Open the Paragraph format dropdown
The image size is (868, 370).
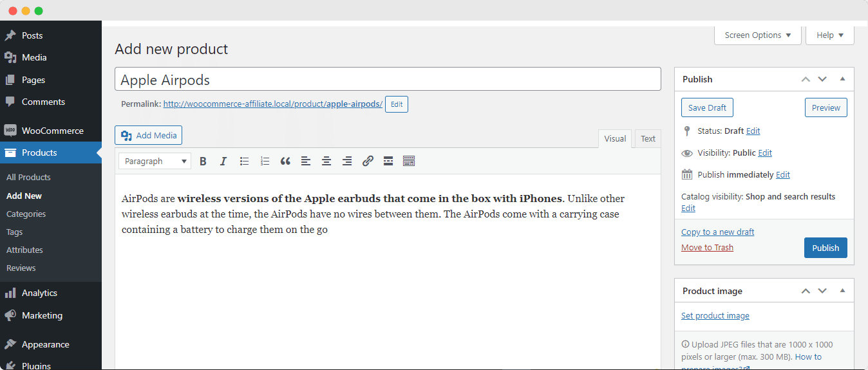(155, 162)
